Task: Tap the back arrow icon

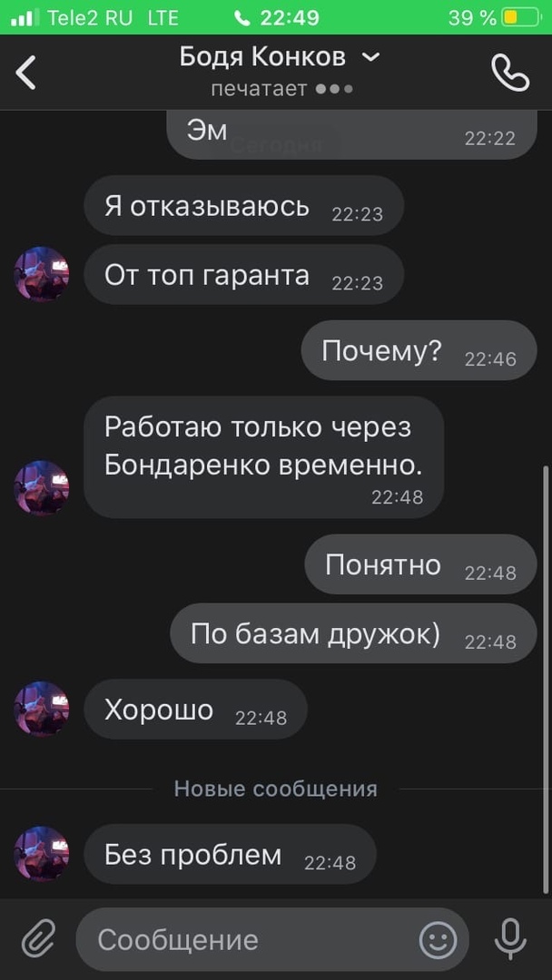Action: coord(26,73)
